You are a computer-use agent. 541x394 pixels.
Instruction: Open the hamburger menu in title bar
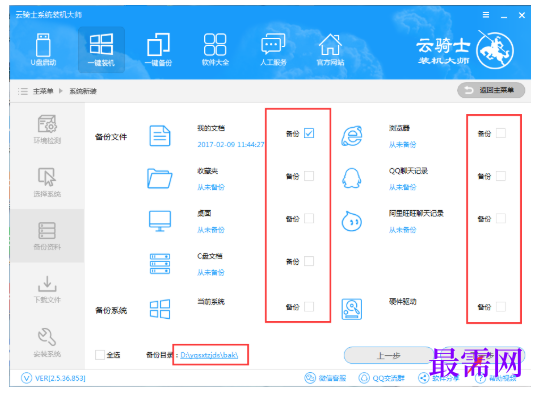click(486, 15)
